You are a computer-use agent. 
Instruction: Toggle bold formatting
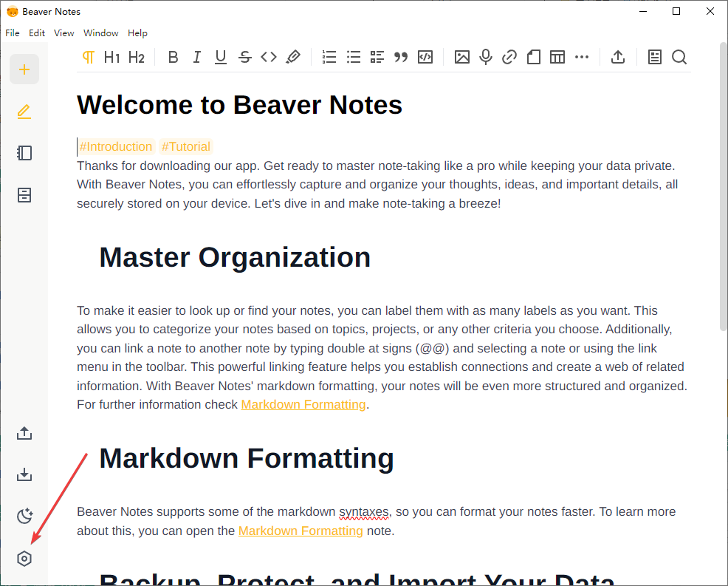tap(174, 57)
